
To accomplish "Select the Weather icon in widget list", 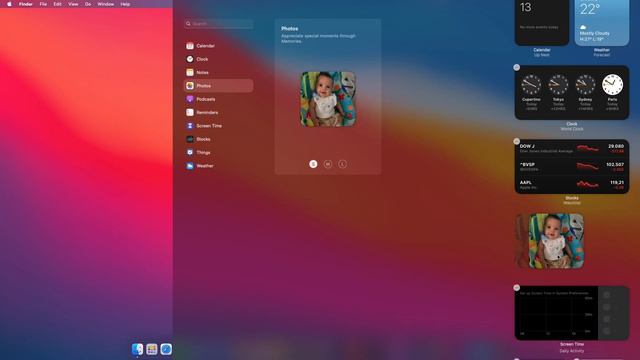I will [x=190, y=166].
